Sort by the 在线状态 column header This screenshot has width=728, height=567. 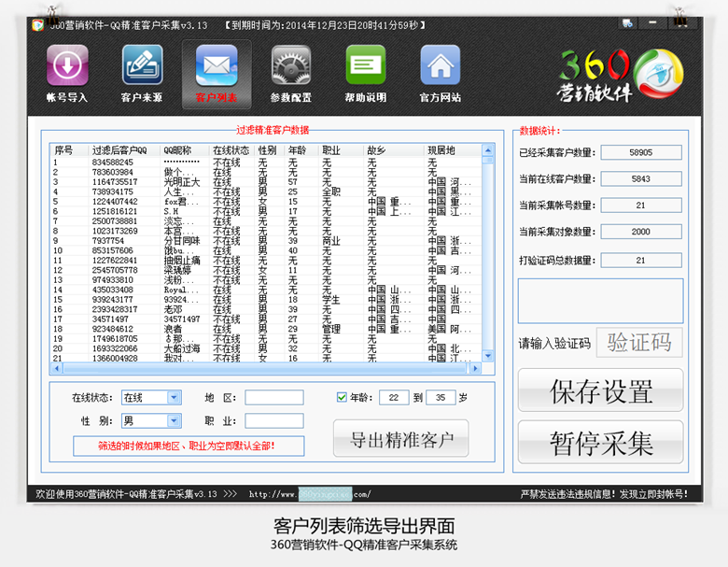point(231,150)
